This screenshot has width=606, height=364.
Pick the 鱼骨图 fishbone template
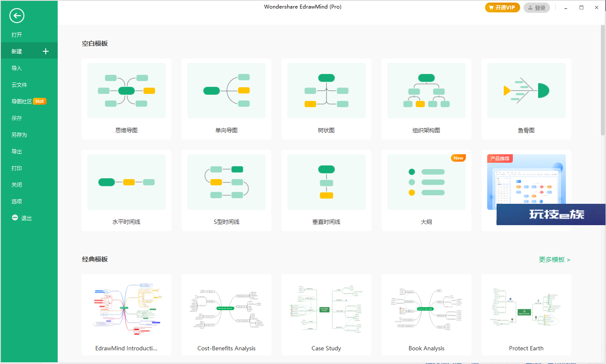(x=527, y=99)
